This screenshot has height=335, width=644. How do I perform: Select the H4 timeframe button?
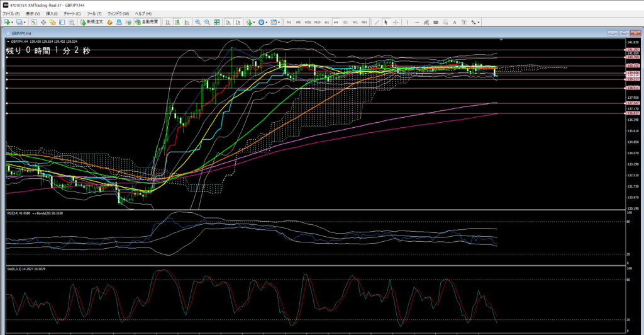[336, 22]
